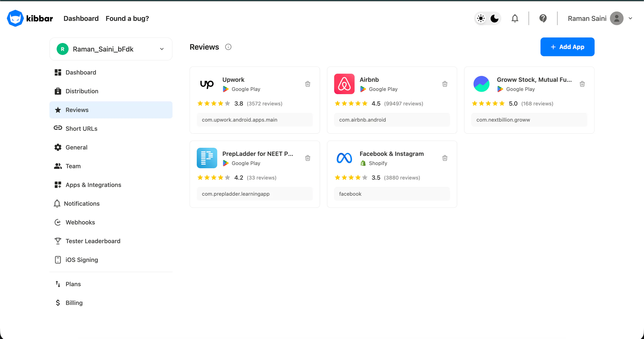Open the Facebook & Instagram Meta logo
Screen dimensions: 644x339
coord(344,158)
